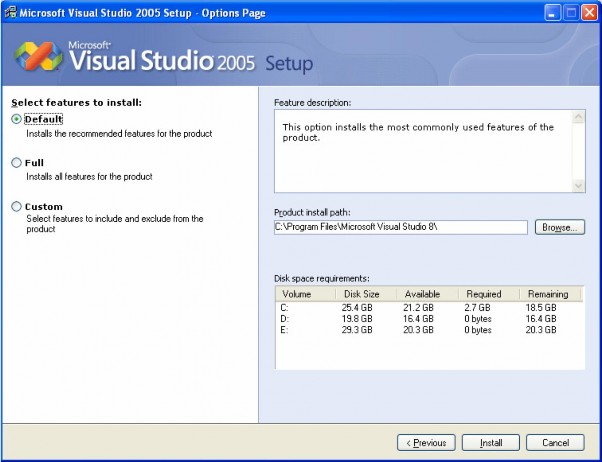This screenshot has height=462, width=602.
Task: Click the Available column header
Action: point(425,294)
